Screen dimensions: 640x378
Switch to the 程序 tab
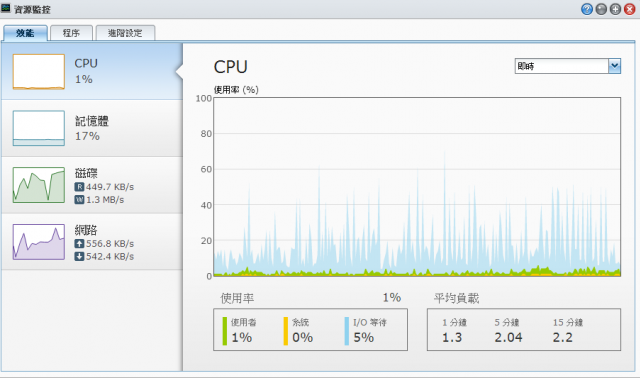[x=71, y=33]
